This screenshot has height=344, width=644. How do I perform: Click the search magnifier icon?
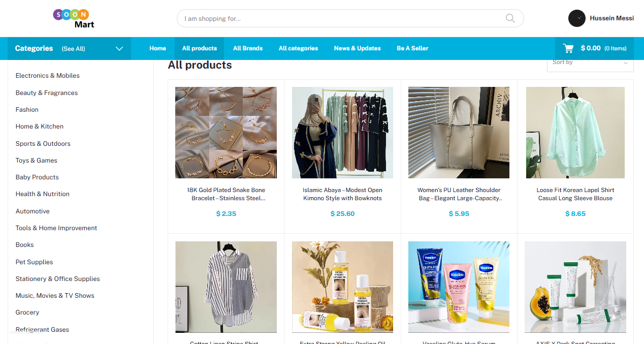510,19
